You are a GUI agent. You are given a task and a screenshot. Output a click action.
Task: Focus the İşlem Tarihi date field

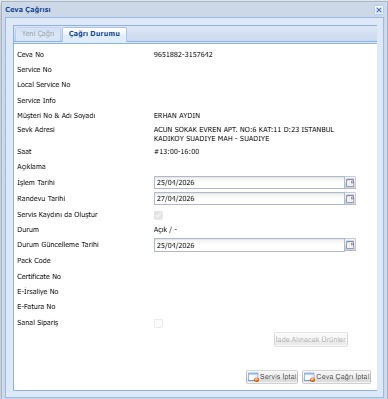(249, 183)
